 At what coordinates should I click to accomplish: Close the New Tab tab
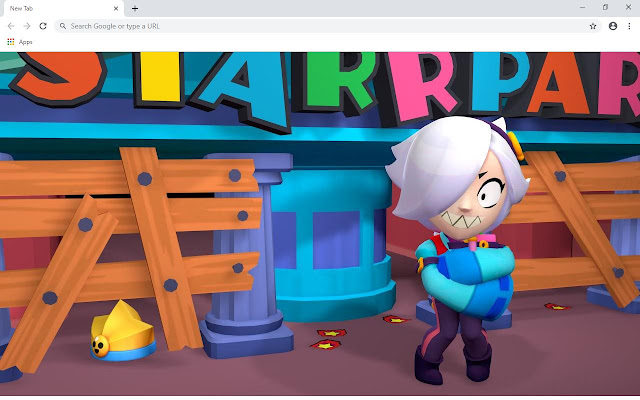pyautogui.click(x=116, y=8)
